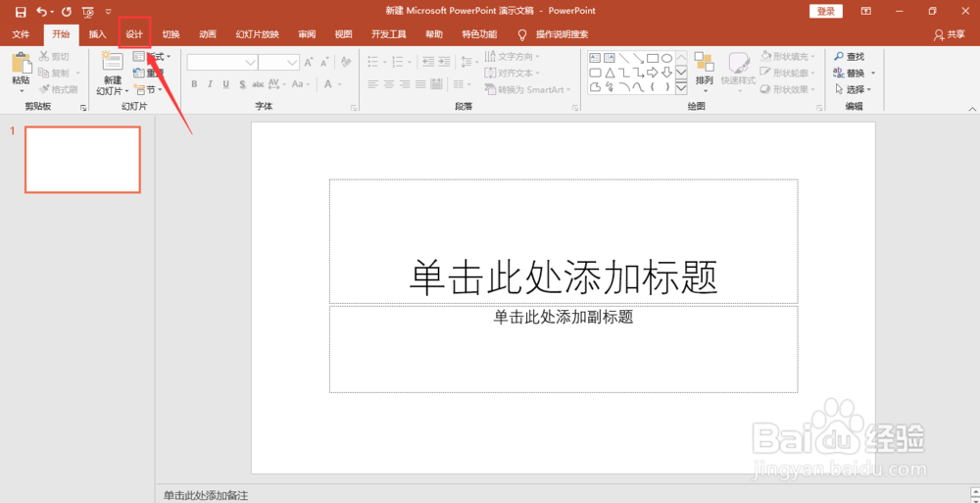The height and width of the screenshot is (503, 980).
Task: Open the Insert (插入) tab
Action: click(97, 34)
